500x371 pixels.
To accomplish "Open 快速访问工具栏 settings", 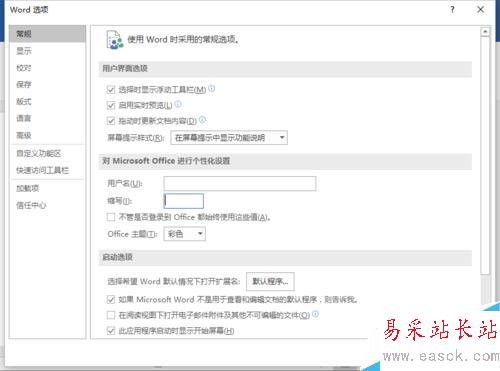I will point(42,170).
